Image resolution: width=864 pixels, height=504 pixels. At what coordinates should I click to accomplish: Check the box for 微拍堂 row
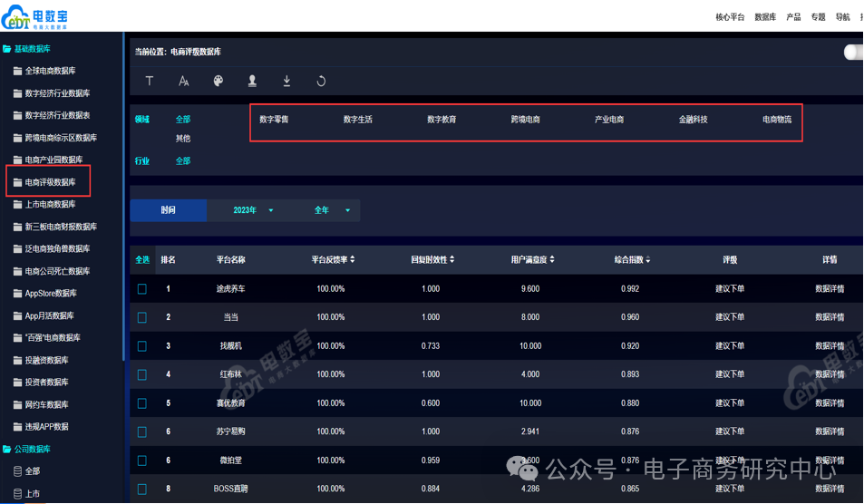pyautogui.click(x=142, y=460)
